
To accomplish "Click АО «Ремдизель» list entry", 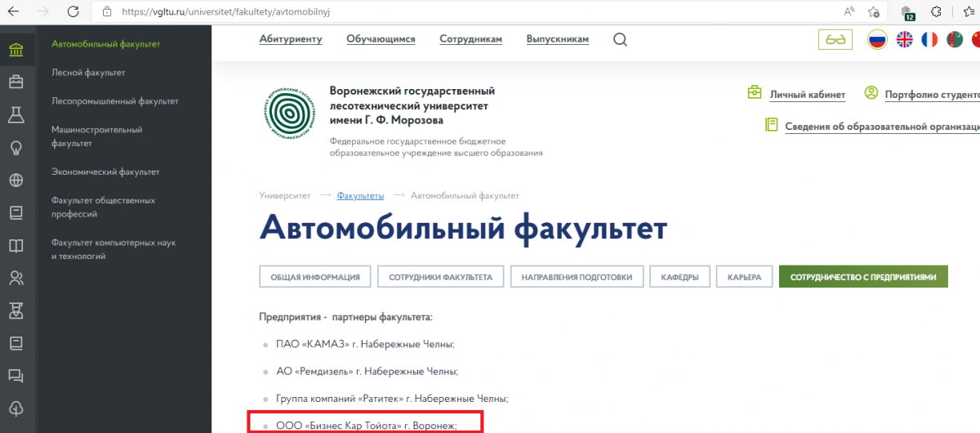I will (x=367, y=372).
